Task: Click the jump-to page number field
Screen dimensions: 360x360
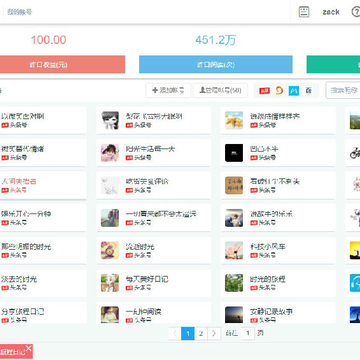Action: point(248,333)
